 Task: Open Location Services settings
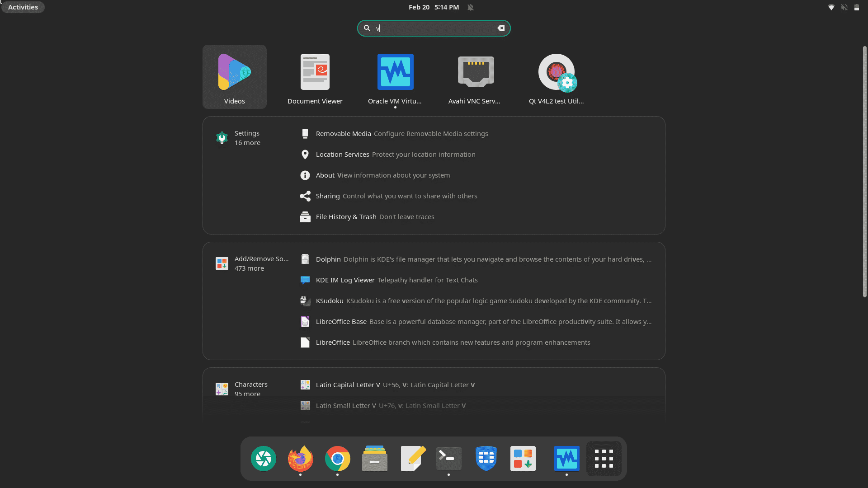(x=476, y=155)
